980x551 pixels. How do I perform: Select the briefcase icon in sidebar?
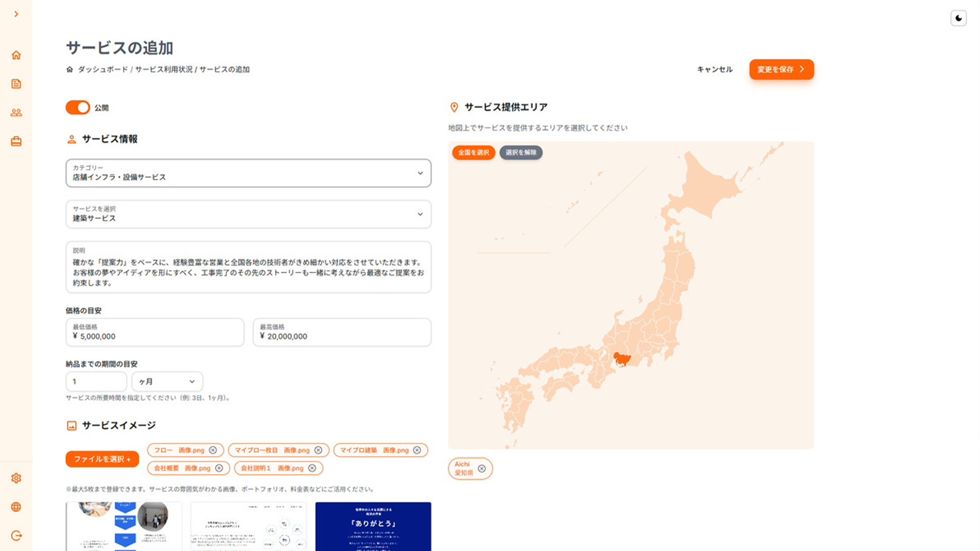[x=16, y=141]
